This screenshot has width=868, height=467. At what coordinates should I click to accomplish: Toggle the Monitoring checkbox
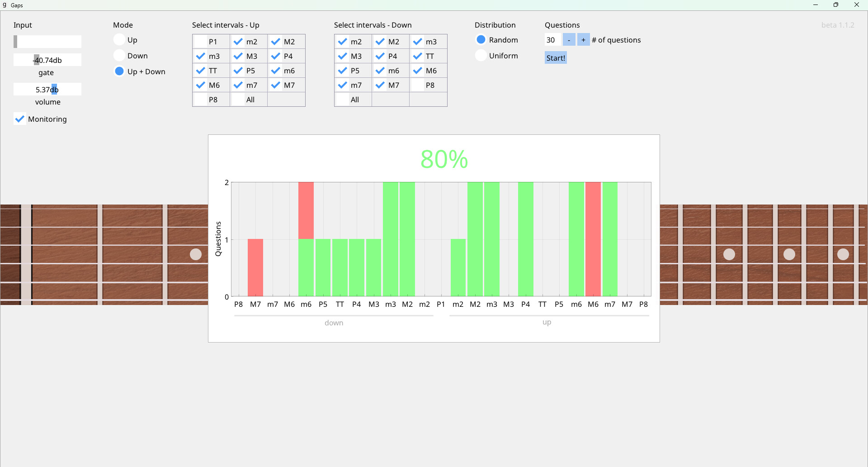(x=20, y=119)
